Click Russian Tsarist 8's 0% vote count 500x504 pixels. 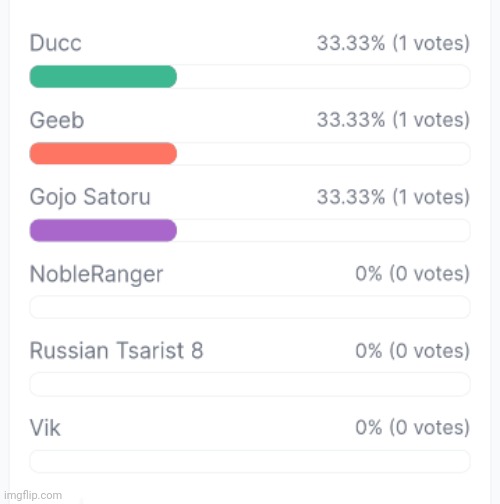[413, 351]
